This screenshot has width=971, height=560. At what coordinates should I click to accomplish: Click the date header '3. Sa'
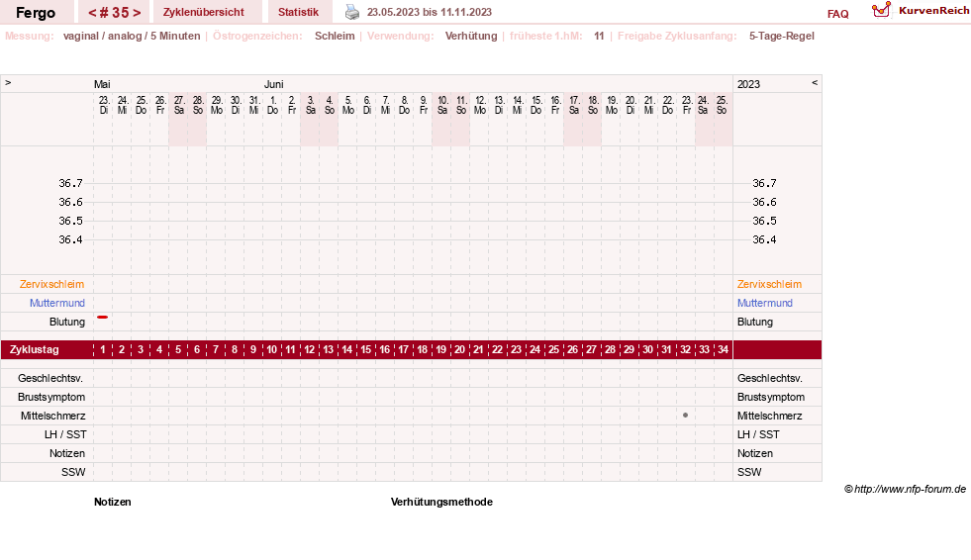click(310, 105)
